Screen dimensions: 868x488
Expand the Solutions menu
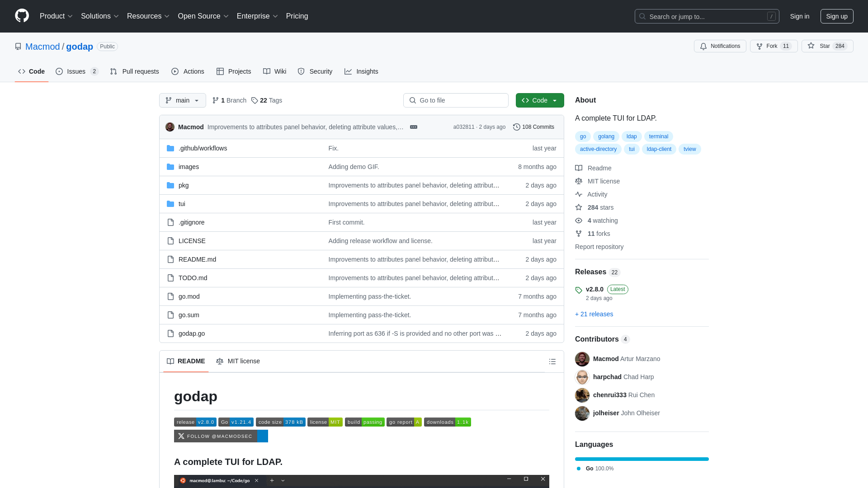pyautogui.click(x=100, y=16)
